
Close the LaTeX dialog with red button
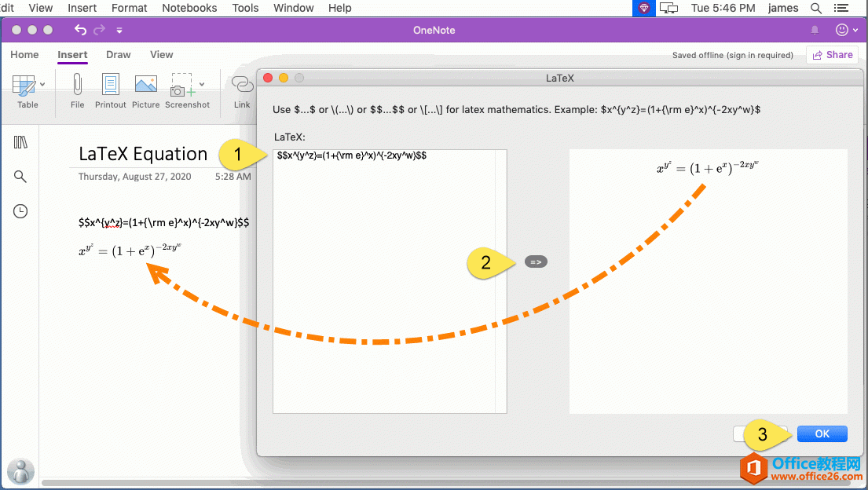coord(268,78)
